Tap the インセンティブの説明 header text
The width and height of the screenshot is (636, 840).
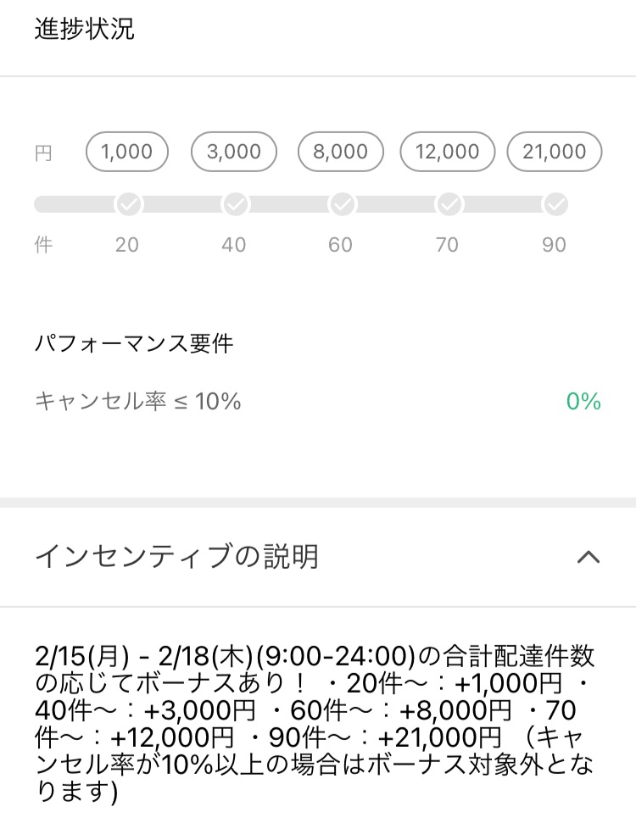click(x=176, y=557)
